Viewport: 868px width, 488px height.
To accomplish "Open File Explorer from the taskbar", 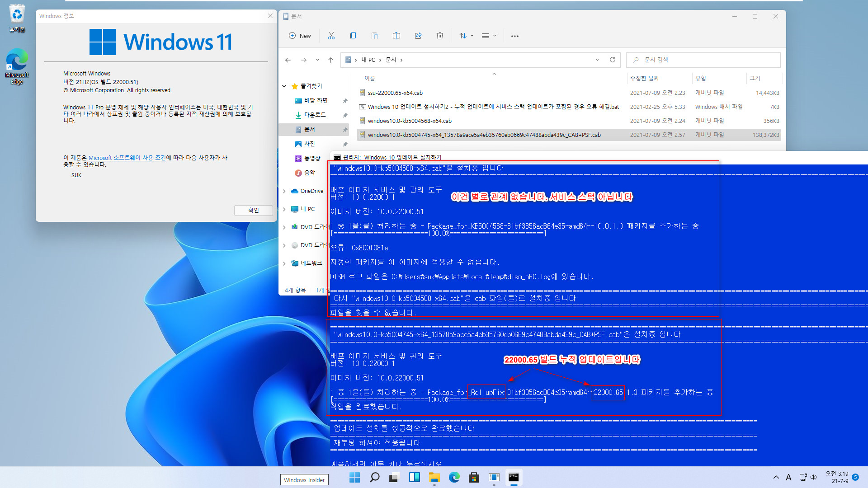I will click(x=434, y=477).
